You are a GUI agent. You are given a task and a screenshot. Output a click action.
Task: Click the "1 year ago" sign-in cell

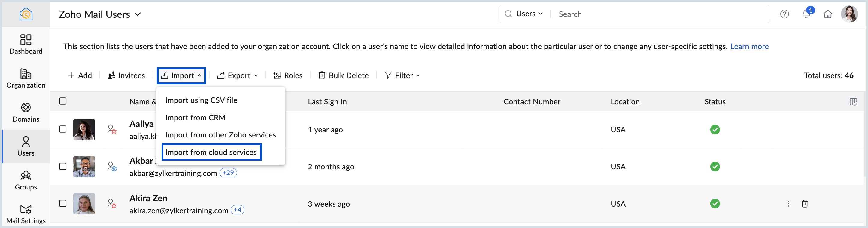(x=325, y=130)
